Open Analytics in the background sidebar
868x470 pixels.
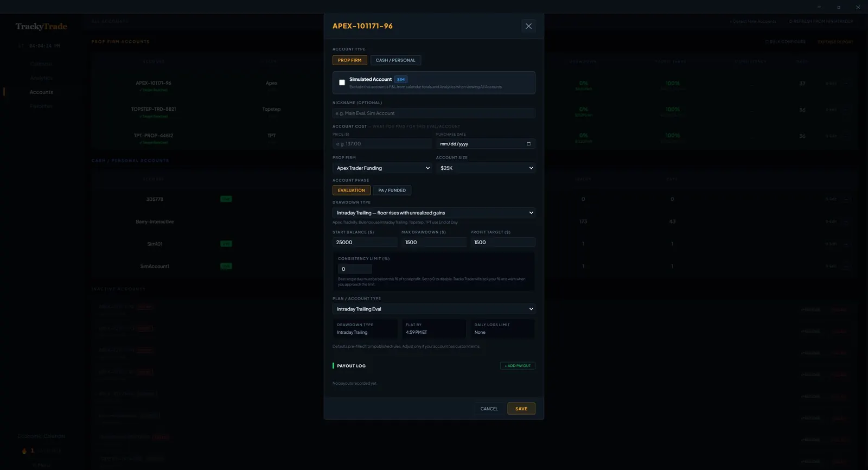(41, 78)
